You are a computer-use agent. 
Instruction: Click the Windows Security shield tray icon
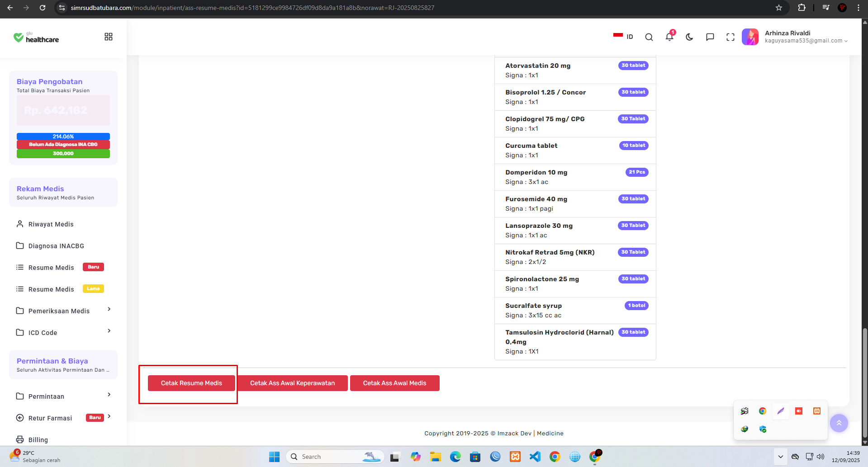pos(763,429)
